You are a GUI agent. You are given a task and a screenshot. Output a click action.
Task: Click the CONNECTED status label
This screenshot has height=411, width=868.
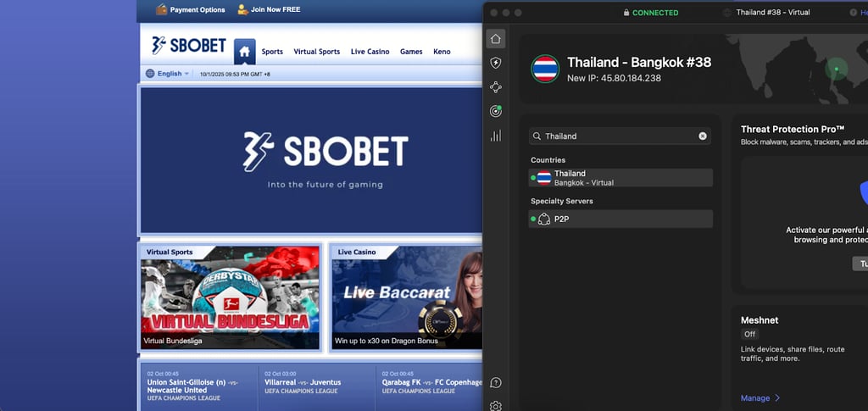click(x=655, y=12)
